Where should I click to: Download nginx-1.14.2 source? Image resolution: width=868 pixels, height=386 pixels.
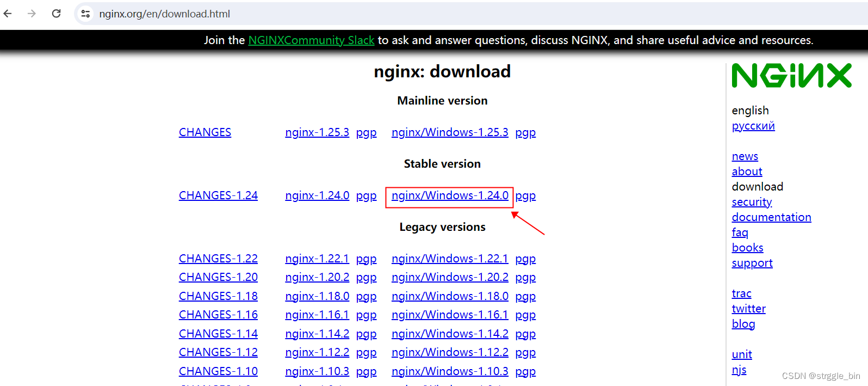click(317, 334)
